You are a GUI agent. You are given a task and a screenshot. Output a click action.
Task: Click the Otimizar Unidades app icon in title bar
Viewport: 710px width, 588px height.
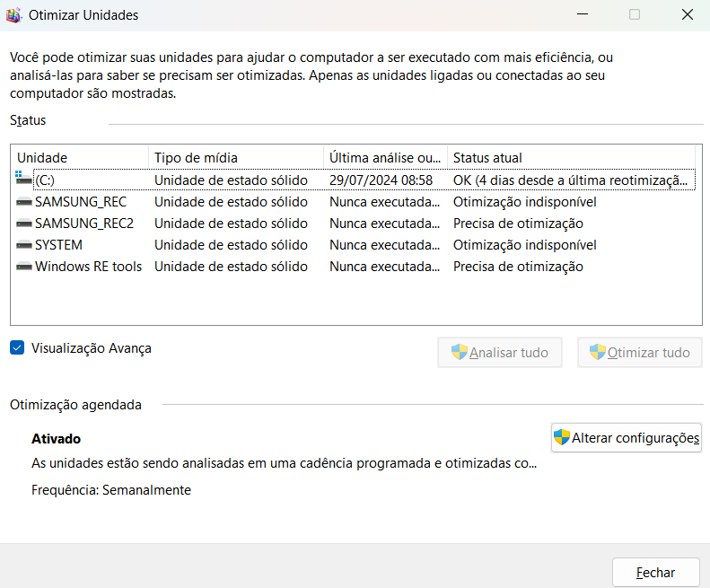point(13,15)
